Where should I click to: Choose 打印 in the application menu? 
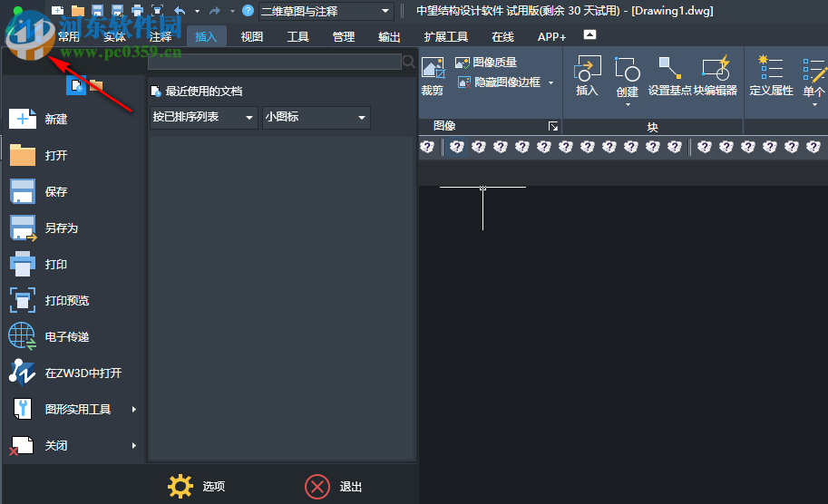click(x=72, y=264)
